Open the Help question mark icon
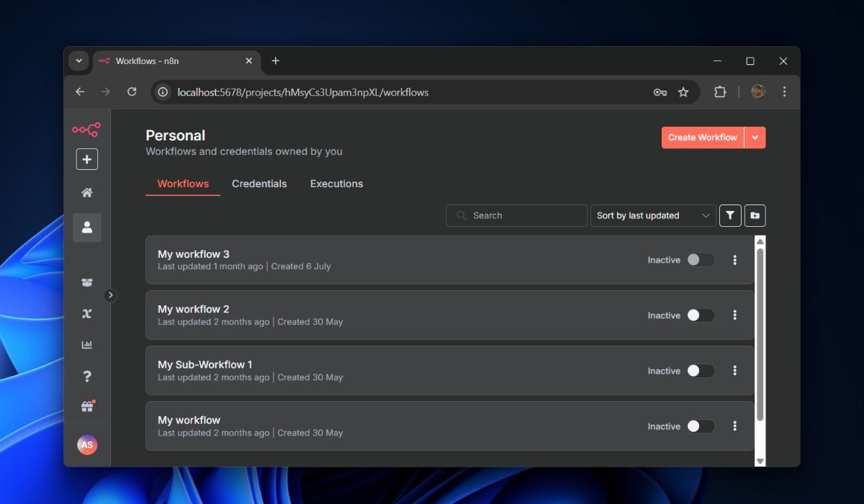The width and height of the screenshot is (864, 504). coord(87,376)
